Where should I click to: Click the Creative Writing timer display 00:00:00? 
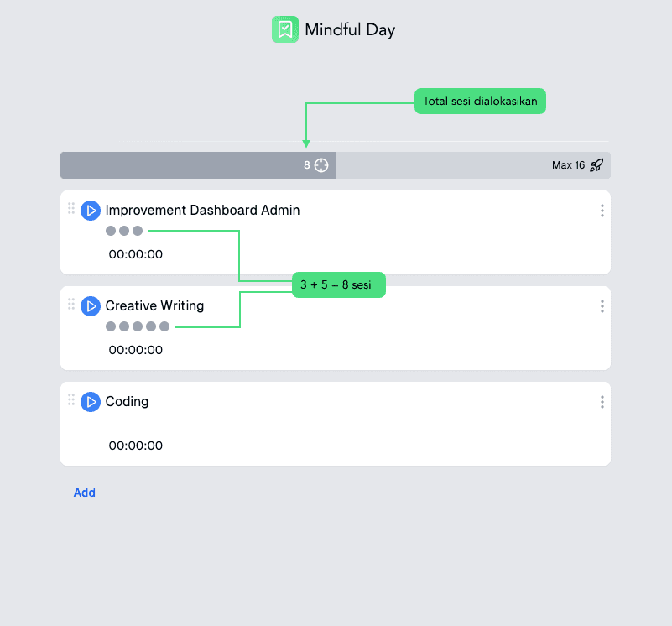click(136, 350)
